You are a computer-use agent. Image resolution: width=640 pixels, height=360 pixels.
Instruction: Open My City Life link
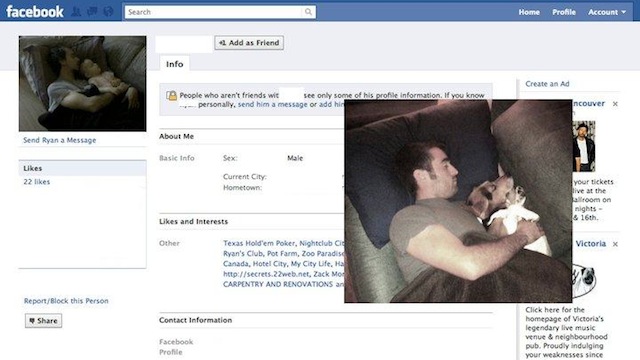click(311, 264)
